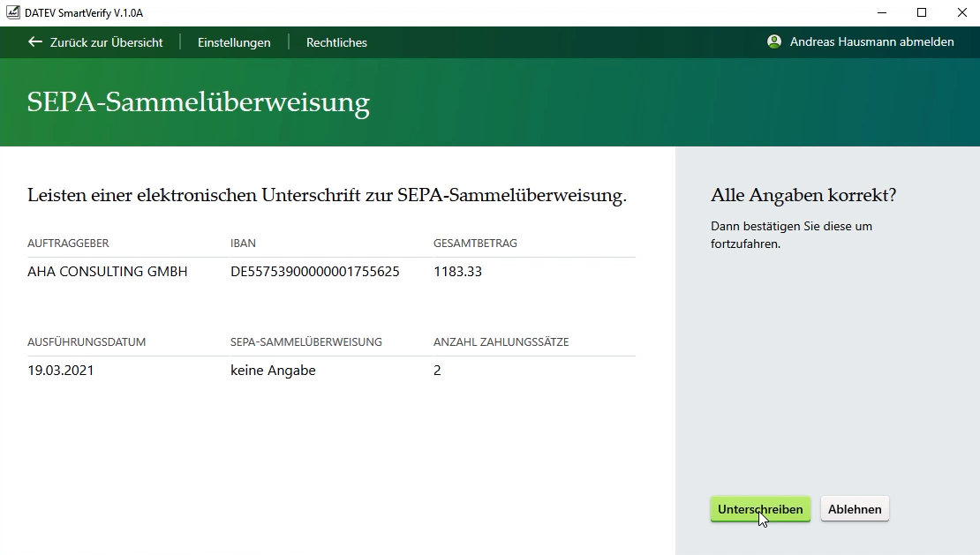Click the DATEV SmartVerify title bar app icon
Viewport: 980px width, 555px height.
tap(12, 12)
